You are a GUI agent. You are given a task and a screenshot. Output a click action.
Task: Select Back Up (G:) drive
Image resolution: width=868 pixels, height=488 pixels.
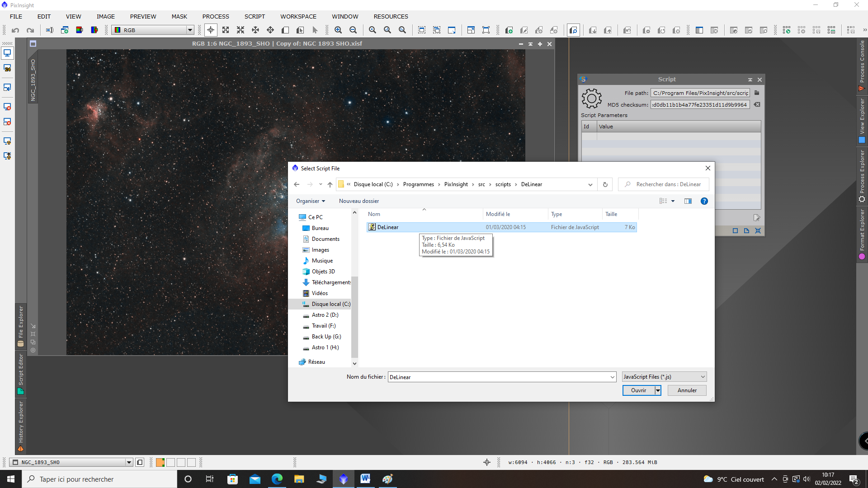pyautogui.click(x=322, y=337)
